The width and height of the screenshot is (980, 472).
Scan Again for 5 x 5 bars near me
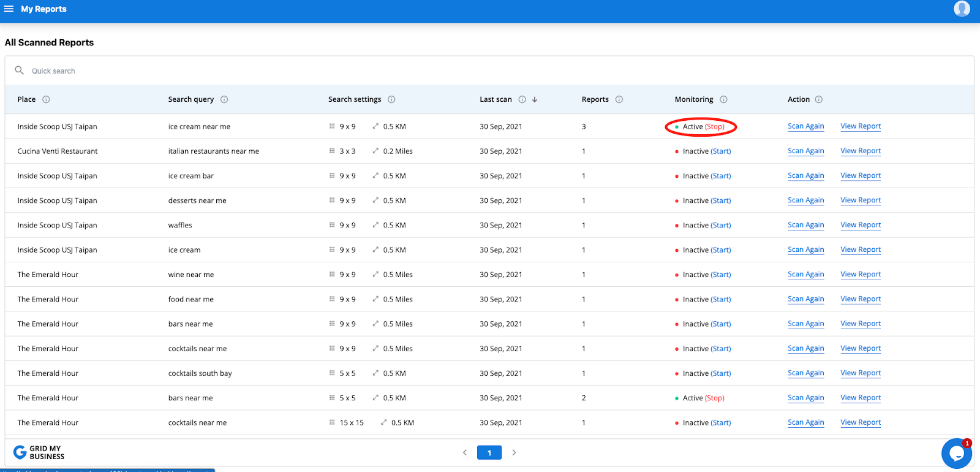[806, 398]
